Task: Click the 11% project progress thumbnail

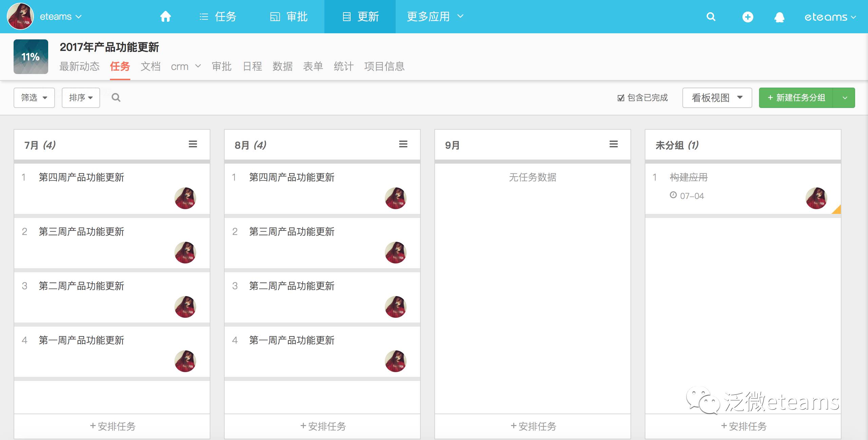Action: (x=31, y=57)
